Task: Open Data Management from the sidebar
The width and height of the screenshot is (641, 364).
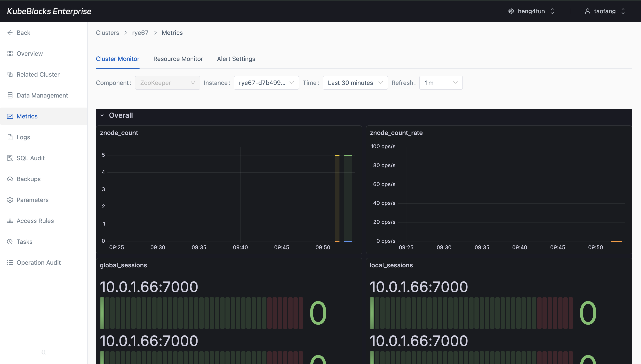Action: point(42,95)
